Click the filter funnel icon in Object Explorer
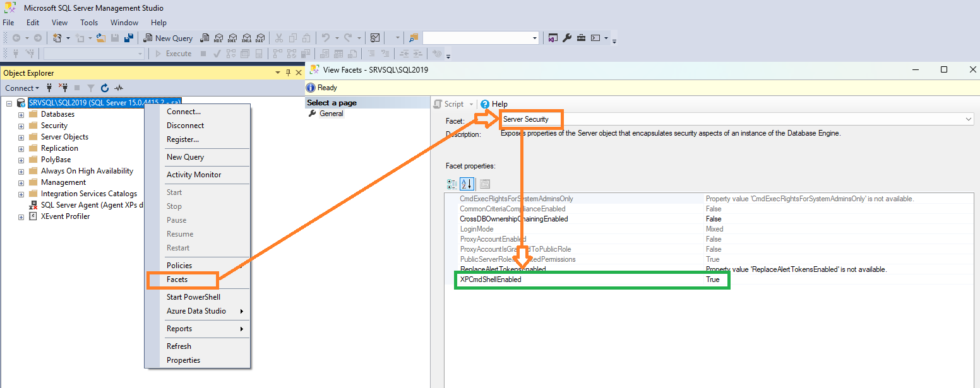This screenshot has width=980, height=388. pos(91,88)
